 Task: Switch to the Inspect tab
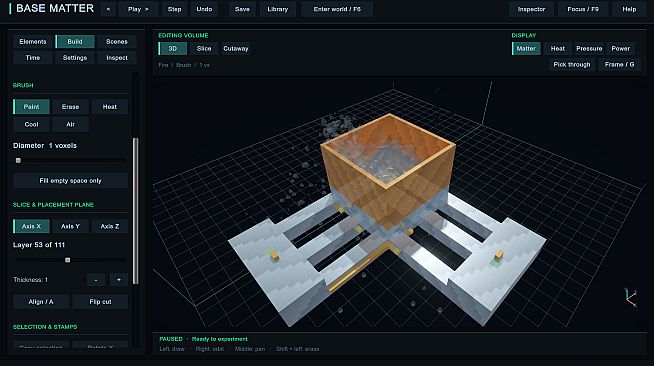[117, 58]
